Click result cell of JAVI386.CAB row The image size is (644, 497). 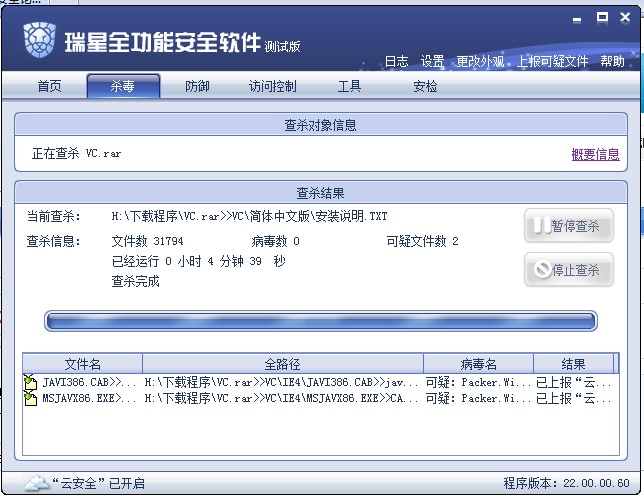click(573, 382)
